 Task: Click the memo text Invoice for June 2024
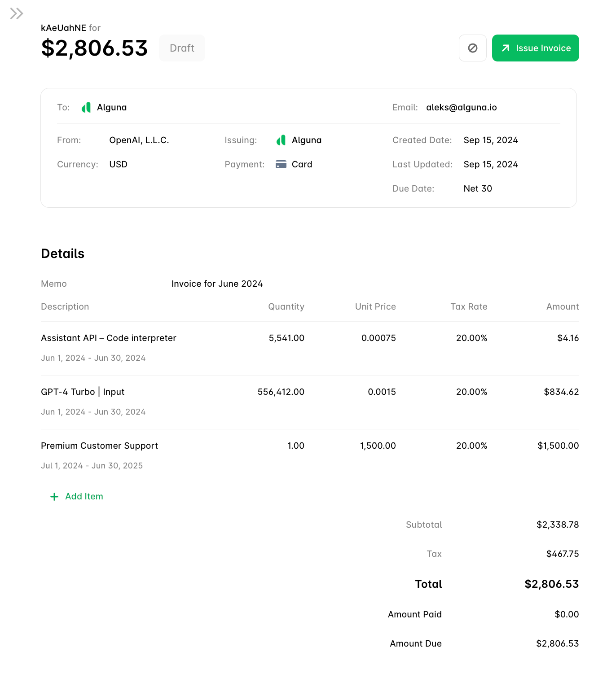pos(217,284)
